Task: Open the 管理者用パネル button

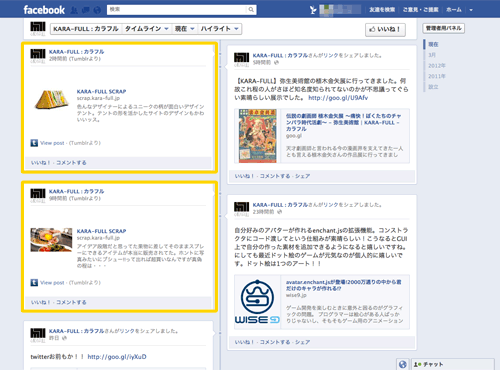Action: coord(443,28)
